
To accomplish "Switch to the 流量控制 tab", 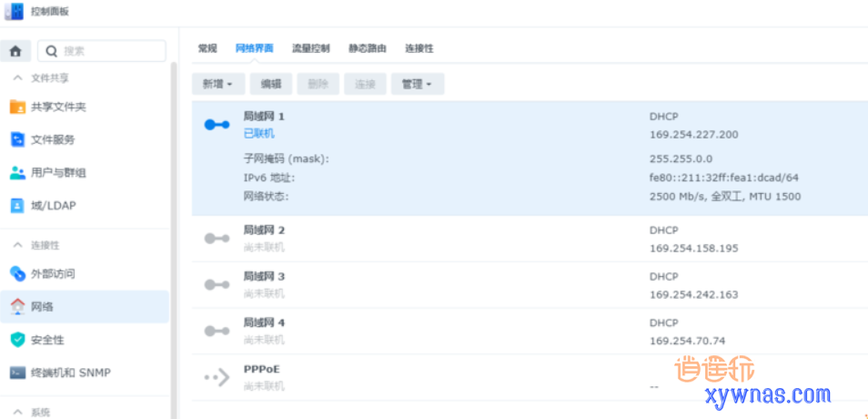I will (x=311, y=49).
